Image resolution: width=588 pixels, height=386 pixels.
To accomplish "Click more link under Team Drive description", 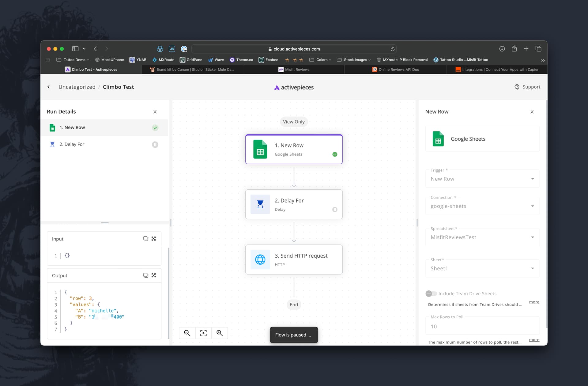I will 534,302.
